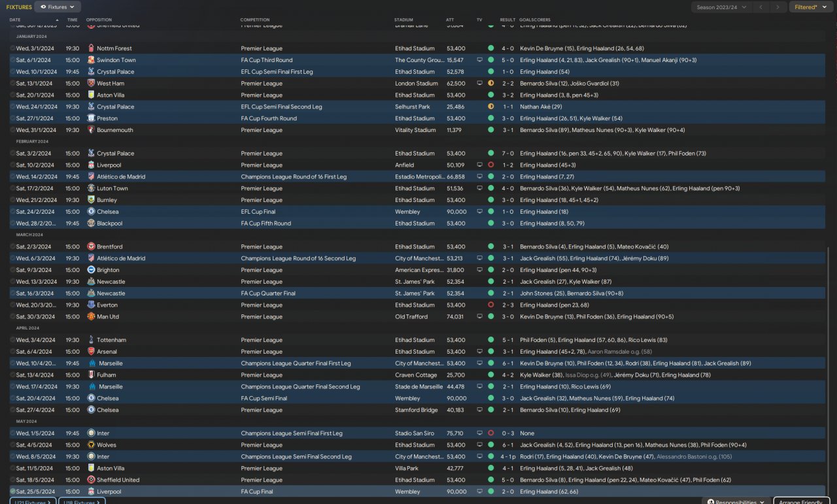837x504 pixels.
Task: Click the eye icon on the Fixtures view button
Action: (43, 7)
